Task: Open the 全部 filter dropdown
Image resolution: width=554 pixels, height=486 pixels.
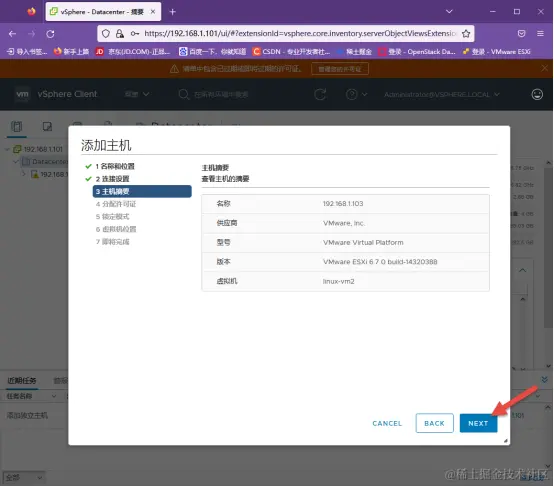Action: (x=24, y=478)
